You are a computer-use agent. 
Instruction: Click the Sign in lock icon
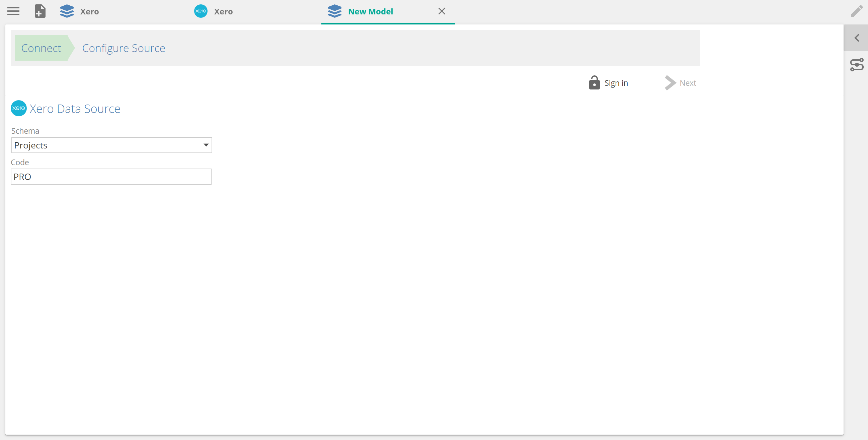pyautogui.click(x=594, y=83)
